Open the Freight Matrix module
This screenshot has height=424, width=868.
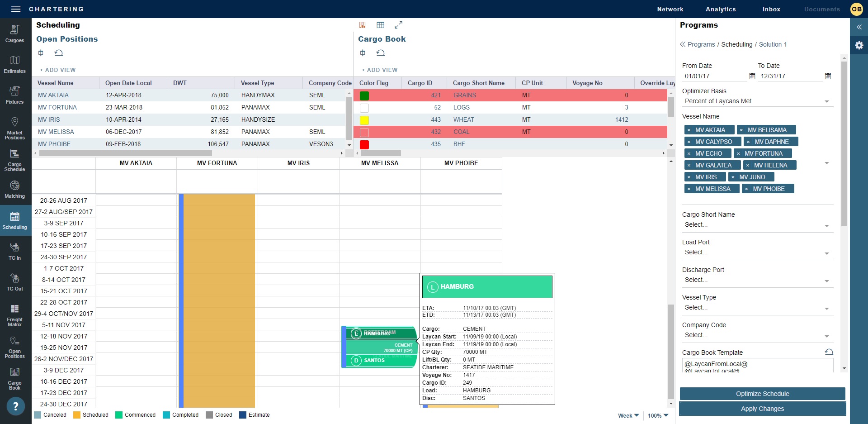click(15, 314)
